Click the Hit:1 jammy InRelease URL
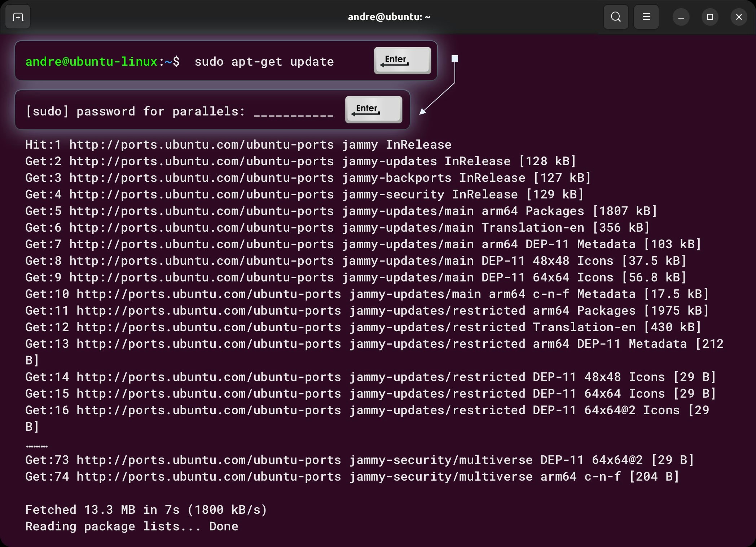 201,145
